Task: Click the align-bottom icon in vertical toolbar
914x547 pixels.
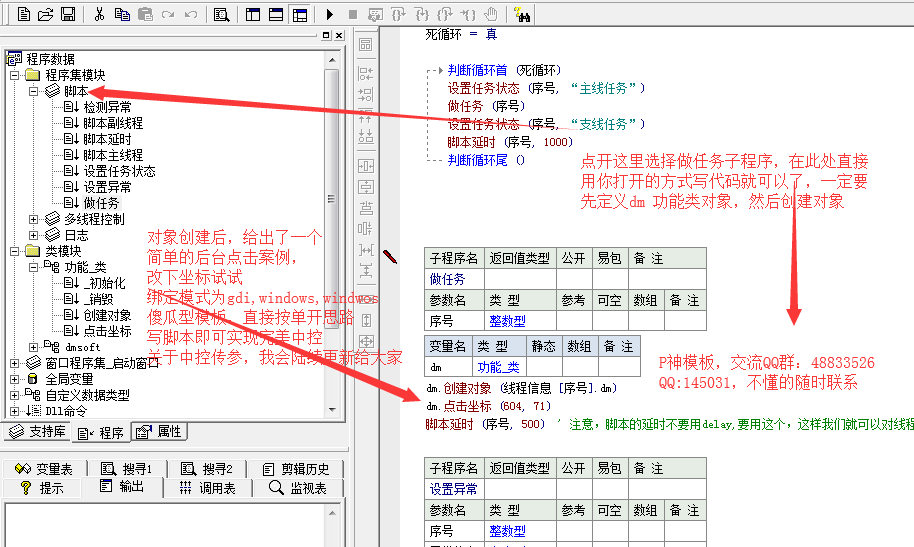Action: point(365,136)
